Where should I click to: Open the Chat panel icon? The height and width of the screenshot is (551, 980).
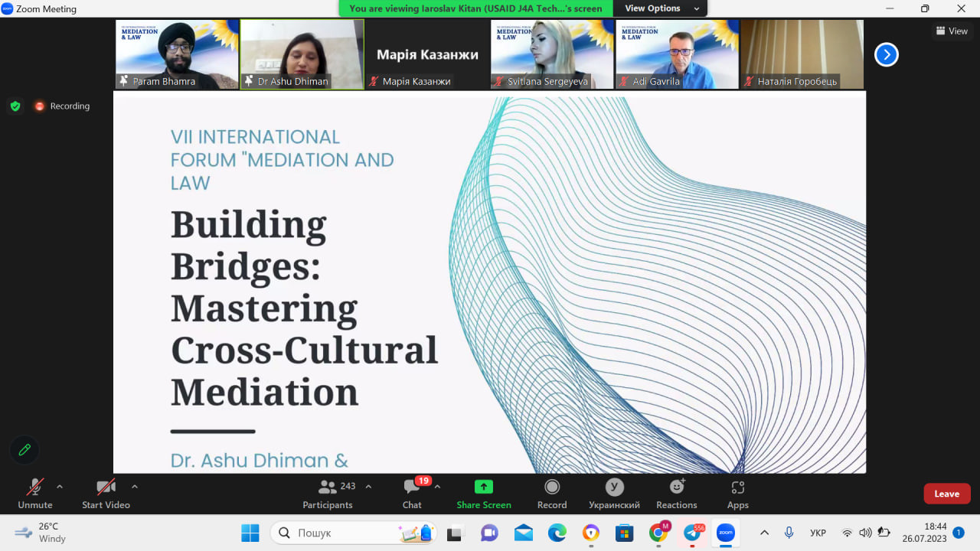coord(412,487)
